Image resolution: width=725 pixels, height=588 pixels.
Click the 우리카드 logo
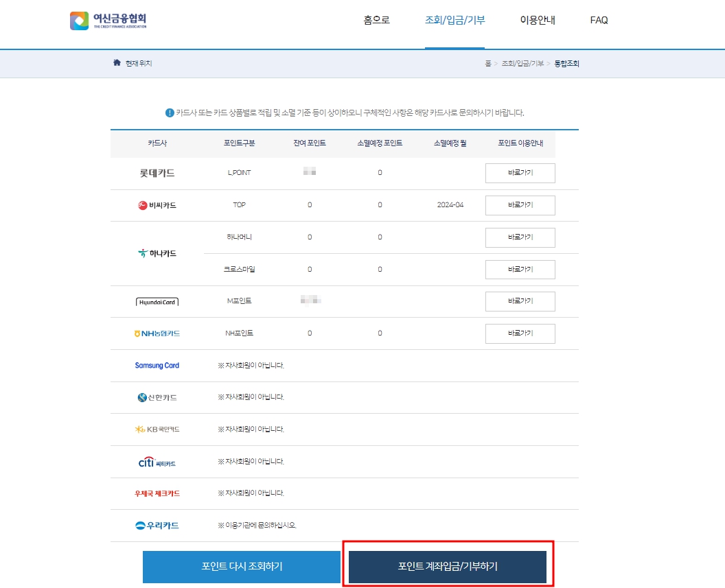(x=157, y=526)
